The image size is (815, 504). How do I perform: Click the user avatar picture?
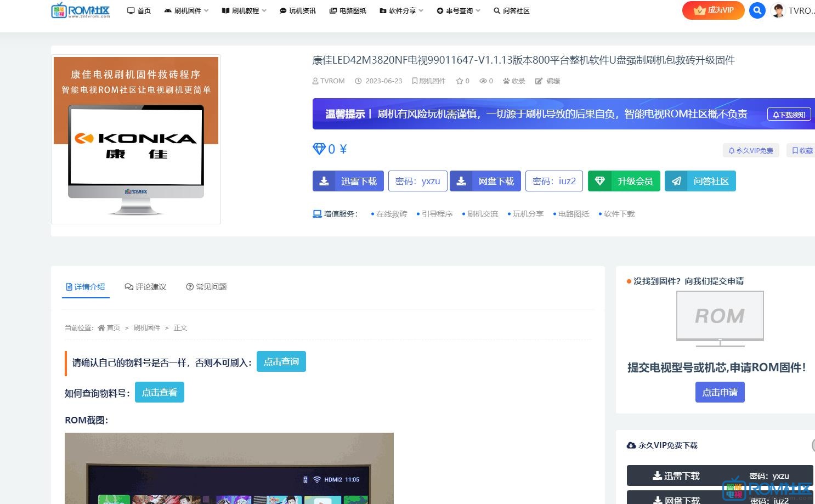(778, 10)
